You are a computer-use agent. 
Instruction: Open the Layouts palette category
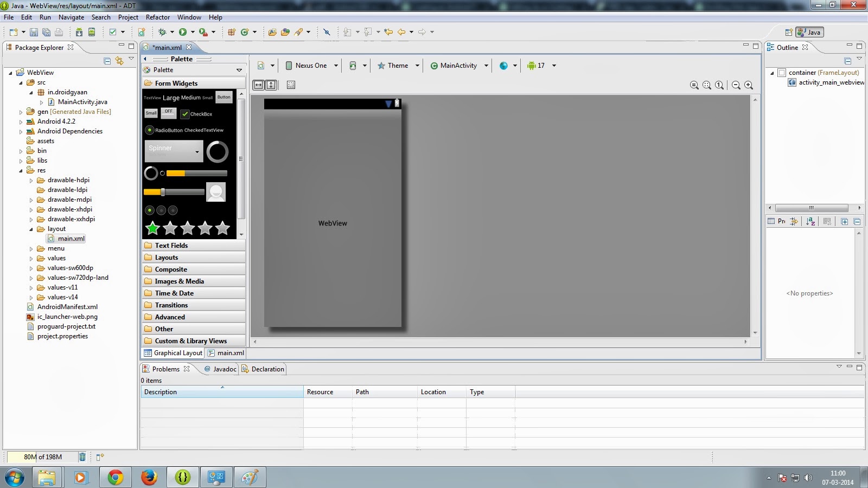coord(167,258)
